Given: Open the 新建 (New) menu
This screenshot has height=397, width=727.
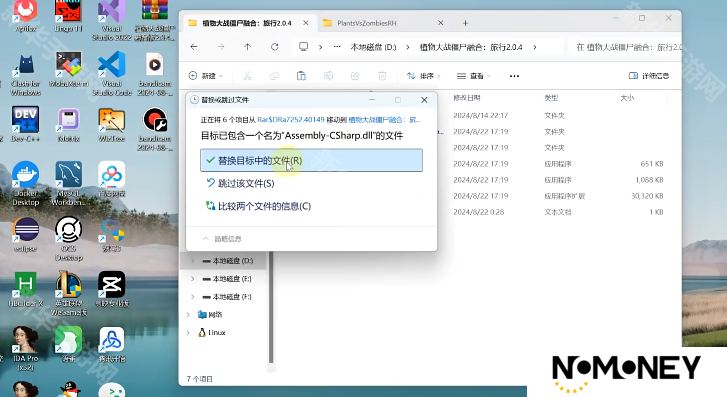Looking at the screenshot, I should pos(206,76).
